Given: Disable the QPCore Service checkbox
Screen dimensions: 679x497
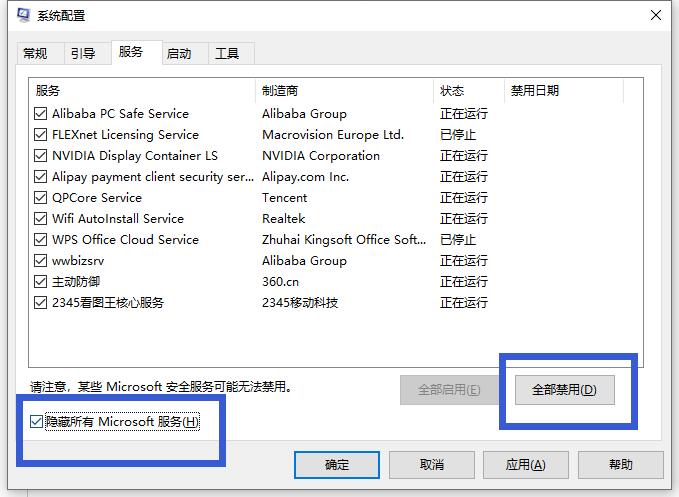Looking at the screenshot, I should (40, 198).
